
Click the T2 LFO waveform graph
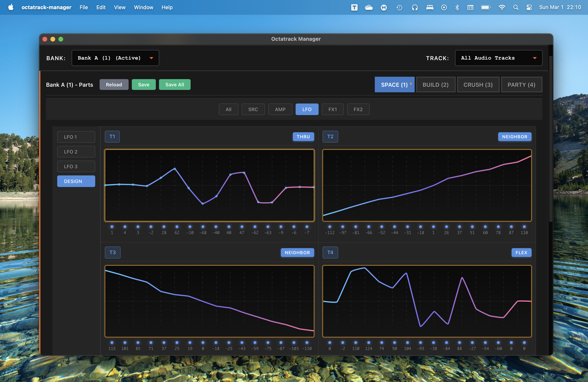coord(427,185)
